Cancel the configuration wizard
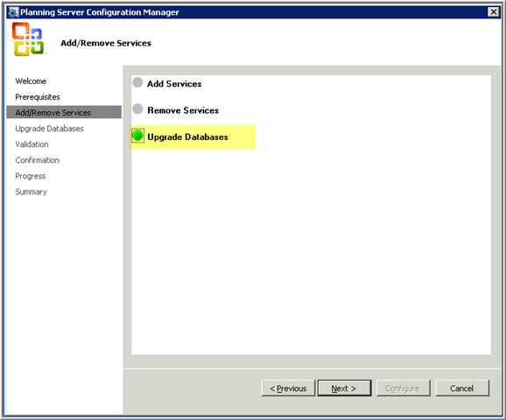The width and height of the screenshot is (506, 420). pos(462,388)
